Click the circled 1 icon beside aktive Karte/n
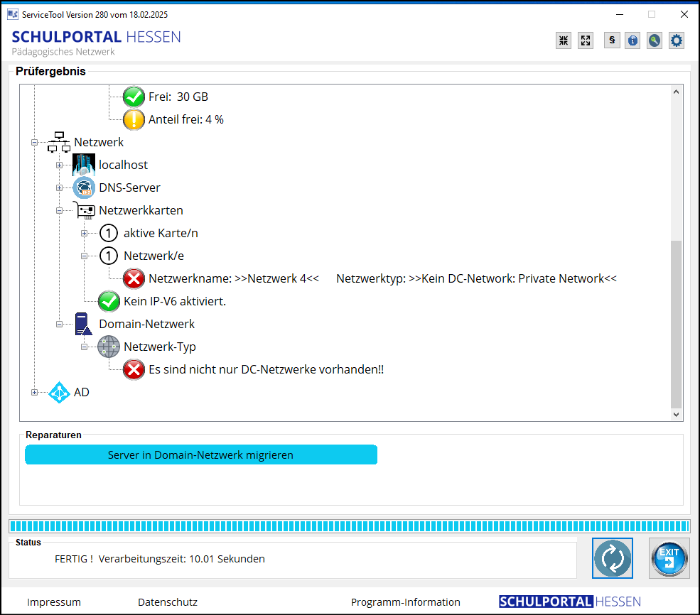This screenshot has height=615, width=700. [109, 233]
